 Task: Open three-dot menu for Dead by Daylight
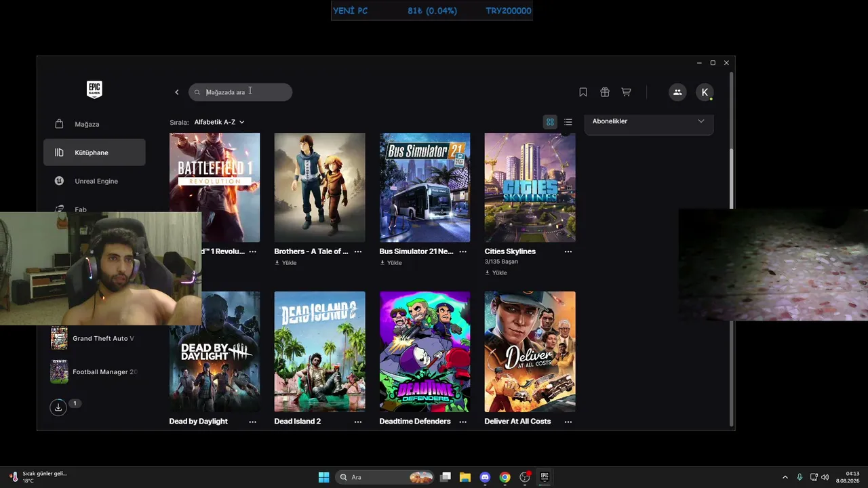click(253, 422)
